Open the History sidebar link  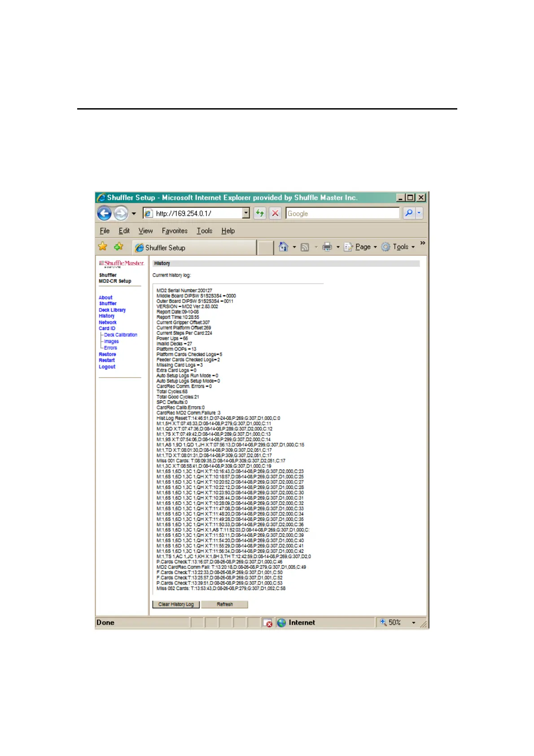pyautogui.click(x=106, y=316)
